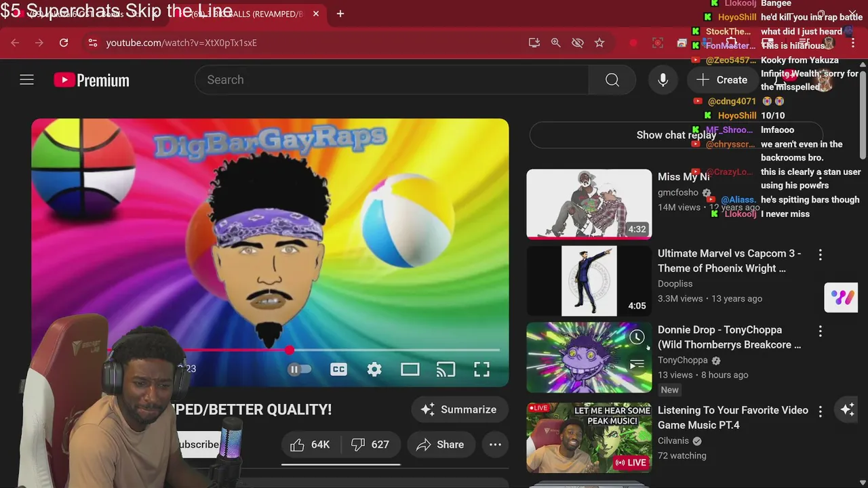This screenshot has width=868, height=488.
Task: Open the YouTube hamburger guide menu
Action: coord(26,80)
